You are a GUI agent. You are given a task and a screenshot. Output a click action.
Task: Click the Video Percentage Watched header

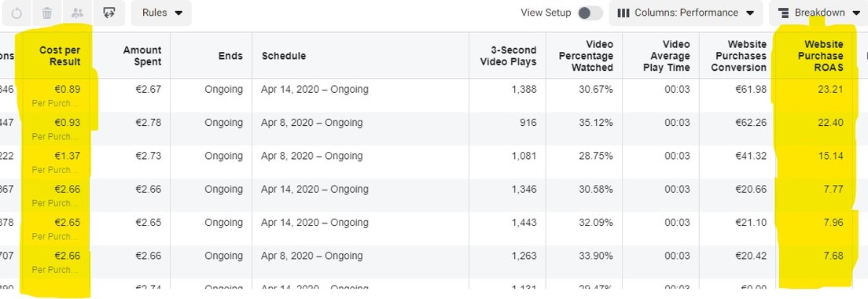pyautogui.click(x=586, y=56)
